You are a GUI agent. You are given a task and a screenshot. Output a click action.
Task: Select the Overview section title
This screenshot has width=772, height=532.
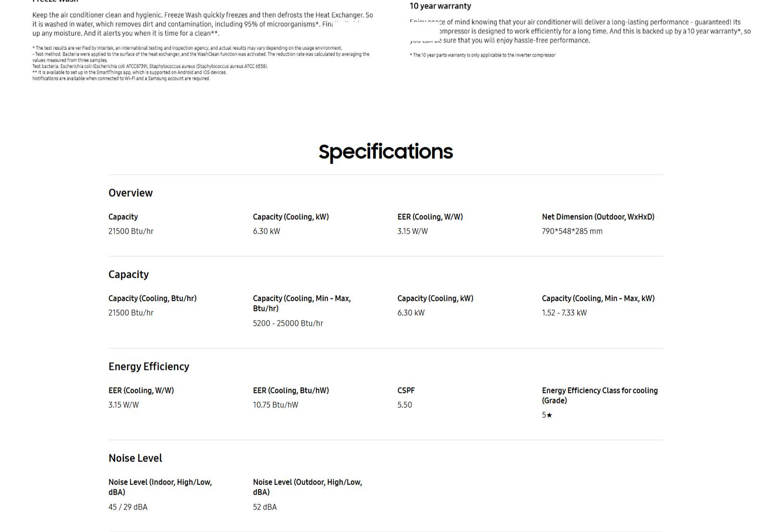[x=131, y=193]
